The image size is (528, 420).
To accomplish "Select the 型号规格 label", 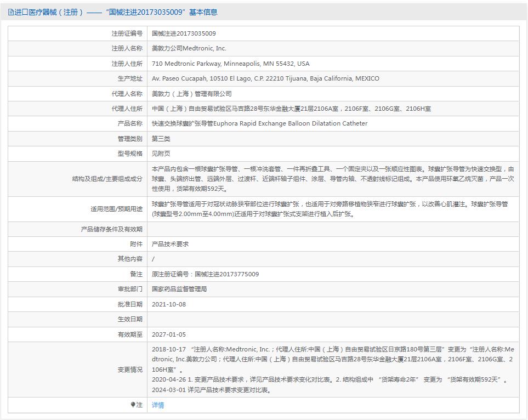I will click(x=130, y=154).
